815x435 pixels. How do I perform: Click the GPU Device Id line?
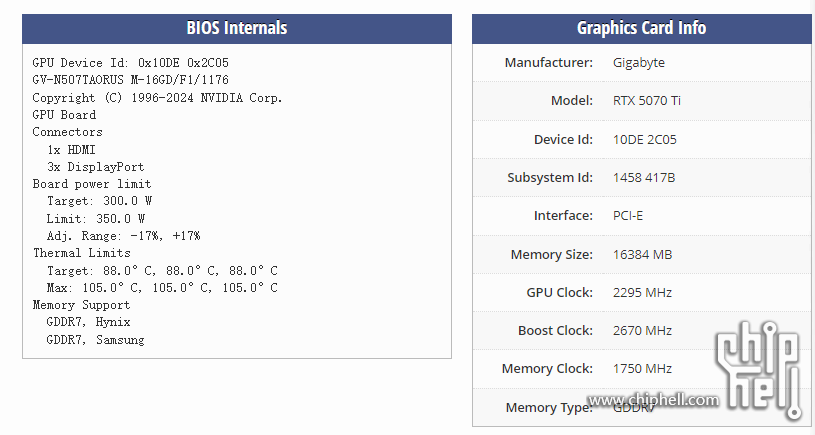pos(130,63)
